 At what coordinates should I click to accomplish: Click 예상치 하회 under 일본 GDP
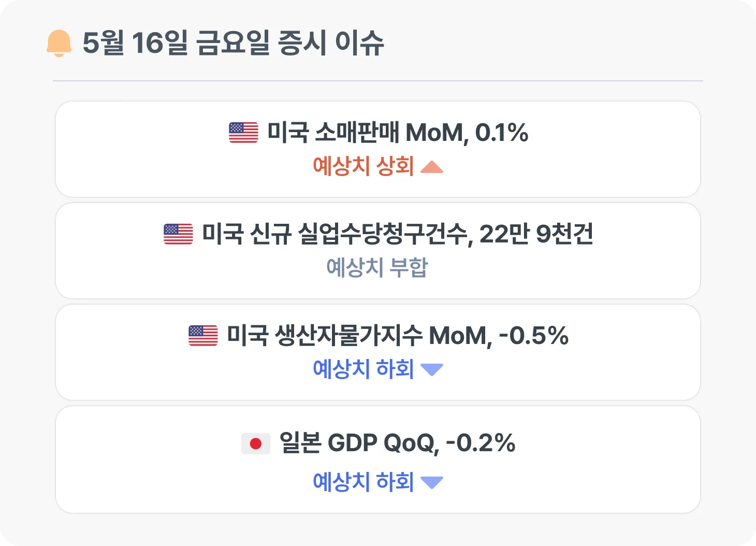[x=363, y=482]
